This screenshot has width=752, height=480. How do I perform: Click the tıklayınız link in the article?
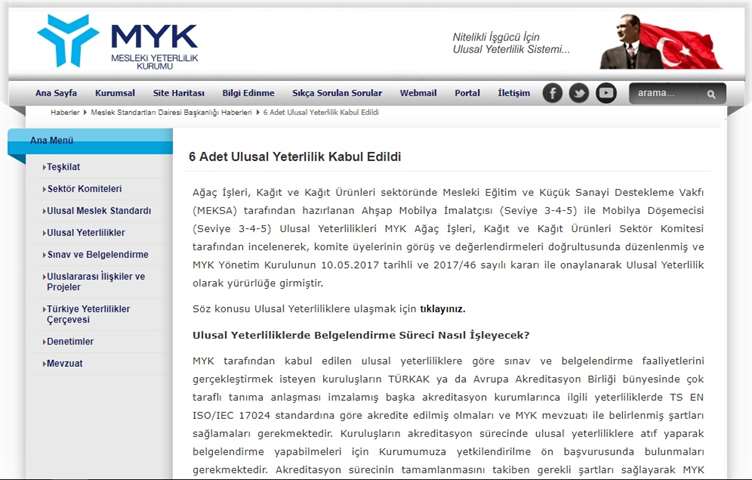[x=443, y=309]
